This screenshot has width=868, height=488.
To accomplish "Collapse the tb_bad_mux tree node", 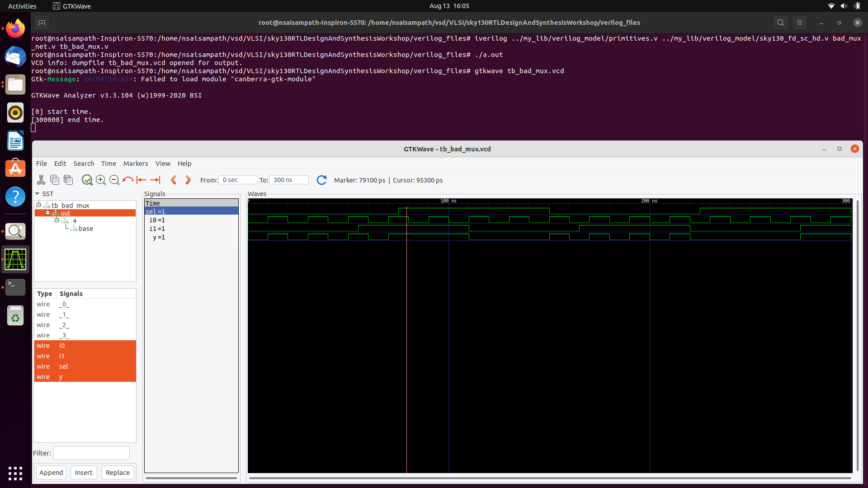I will [39, 205].
